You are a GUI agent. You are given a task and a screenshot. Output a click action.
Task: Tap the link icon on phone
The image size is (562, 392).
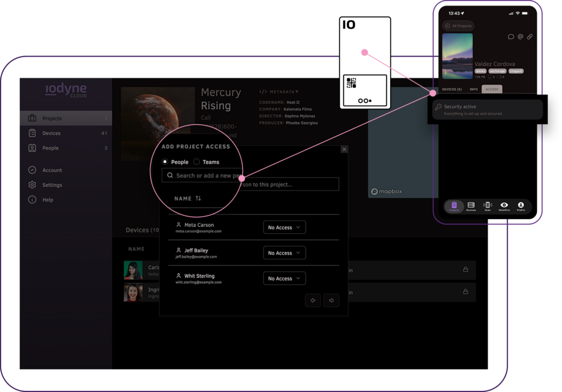pos(530,37)
